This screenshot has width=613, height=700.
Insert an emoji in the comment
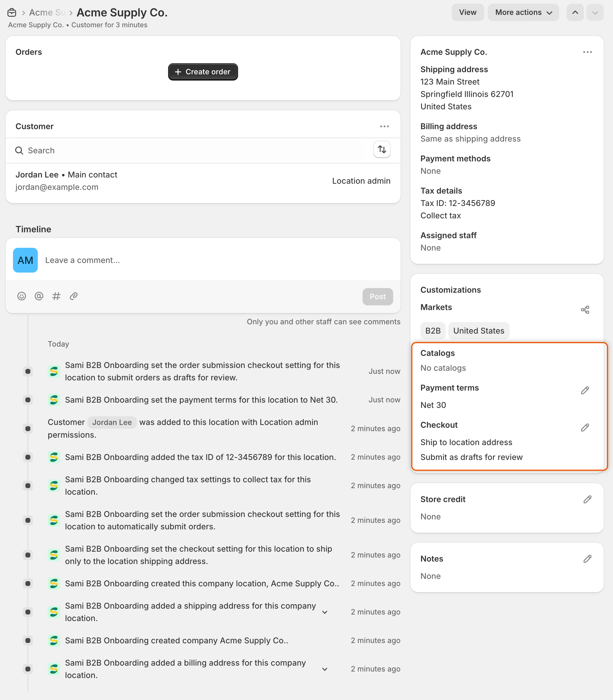[22, 296]
